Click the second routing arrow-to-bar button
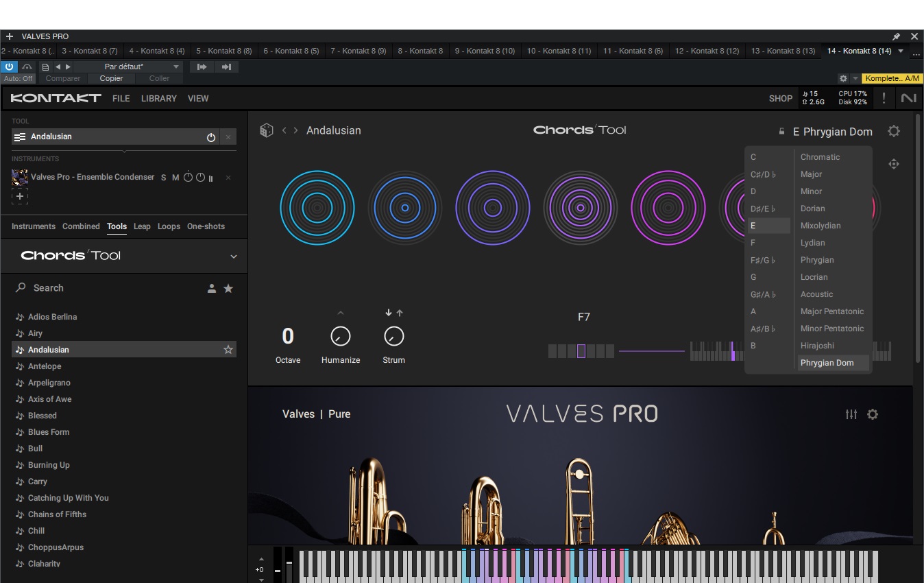924x583 pixels. [x=226, y=67]
